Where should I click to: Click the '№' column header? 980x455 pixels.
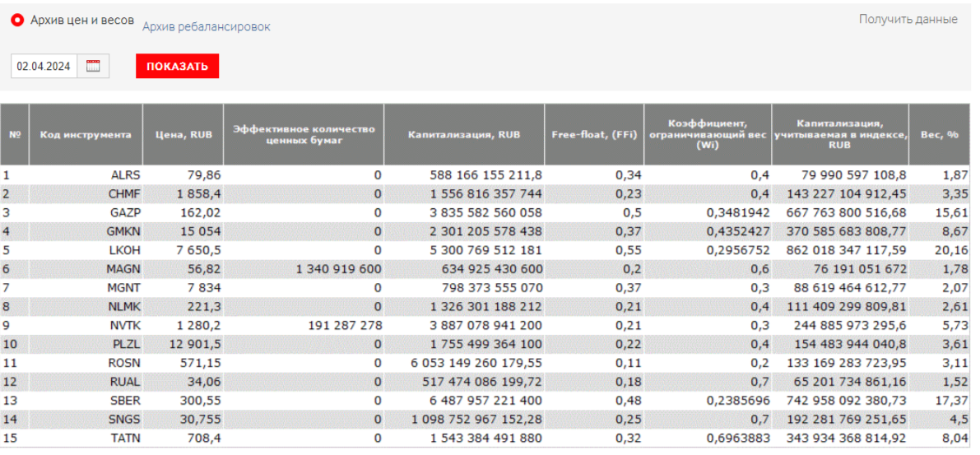pos(15,134)
